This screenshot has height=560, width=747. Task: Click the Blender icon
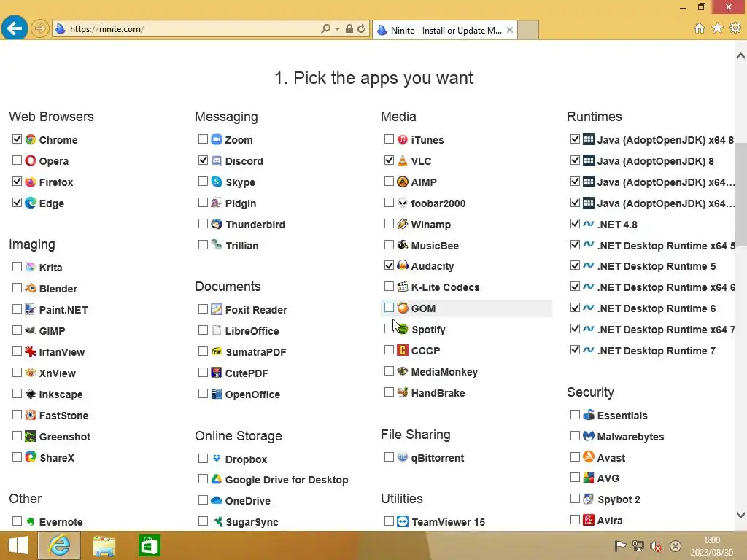[x=31, y=288]
